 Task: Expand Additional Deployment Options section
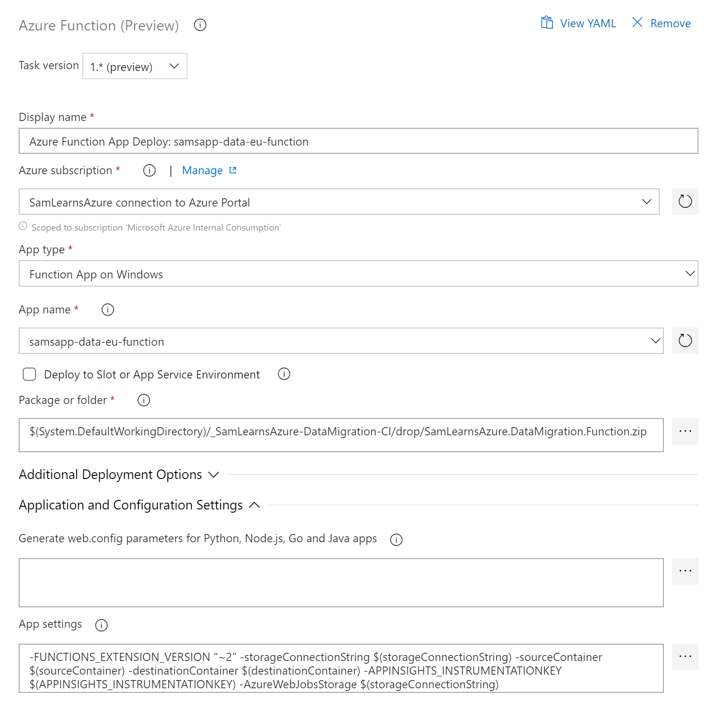click(119, 474)
